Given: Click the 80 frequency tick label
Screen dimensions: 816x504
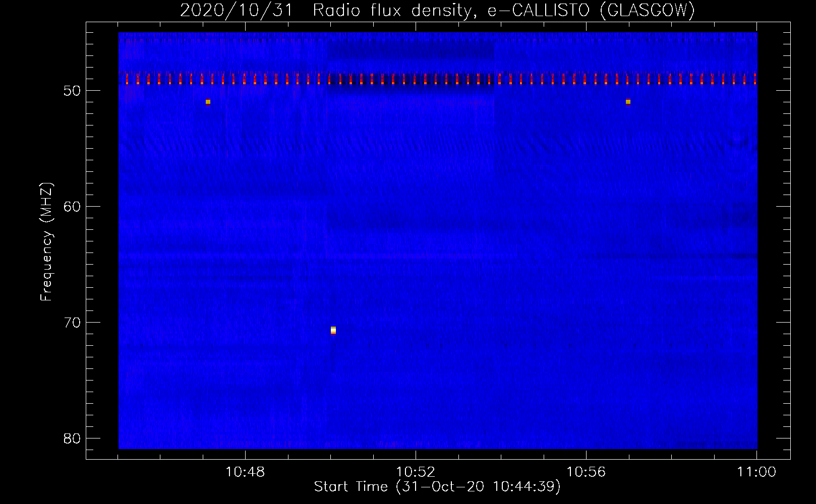Looking at the screenshot, I should coord(72,438).
